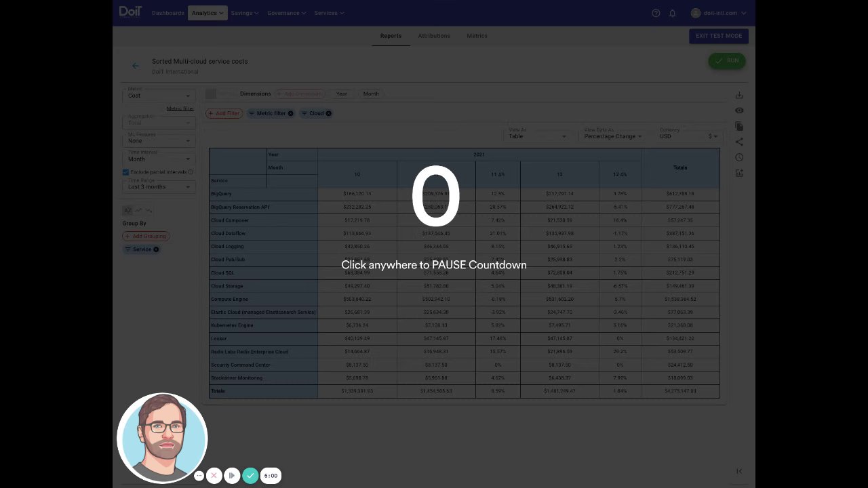The height and width of the screenshot is (488, 868).
Task: Switch to the Attributions tab
Action: tap(434, 36)
